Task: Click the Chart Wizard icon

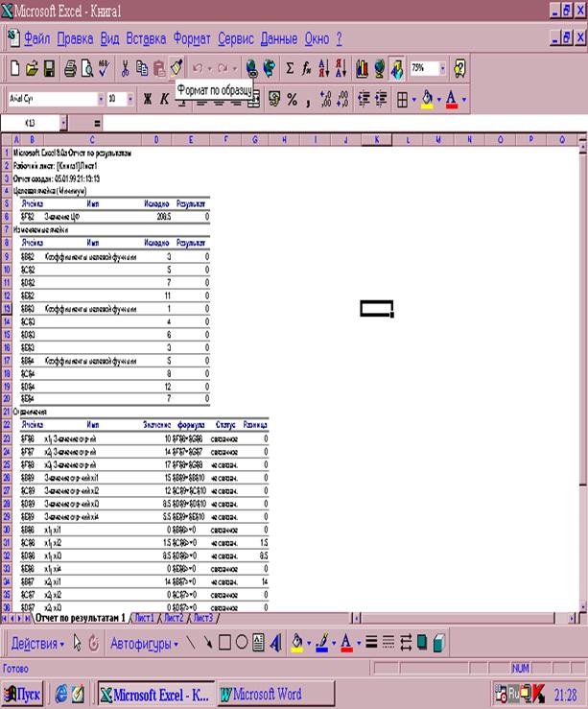Action: coord(362,69)
